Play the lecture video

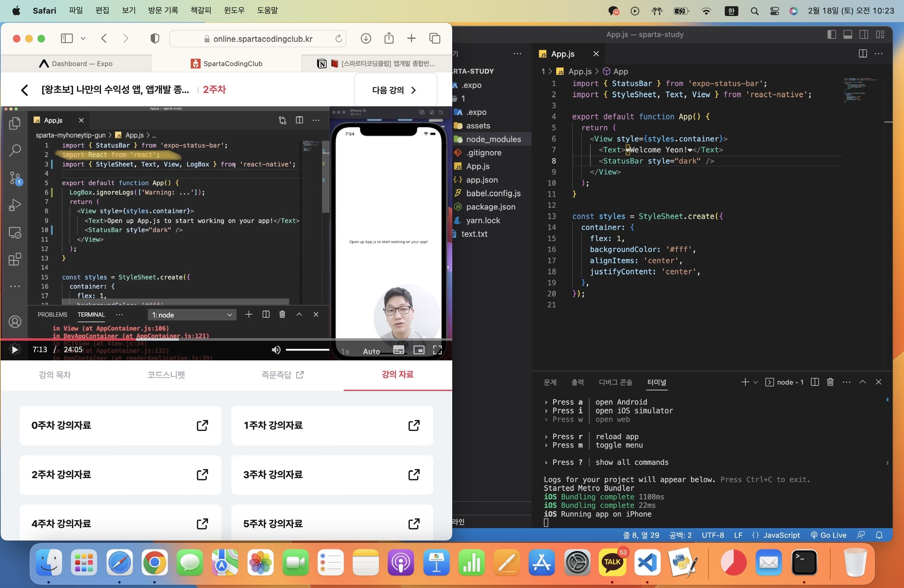click(x=15, y=349)
